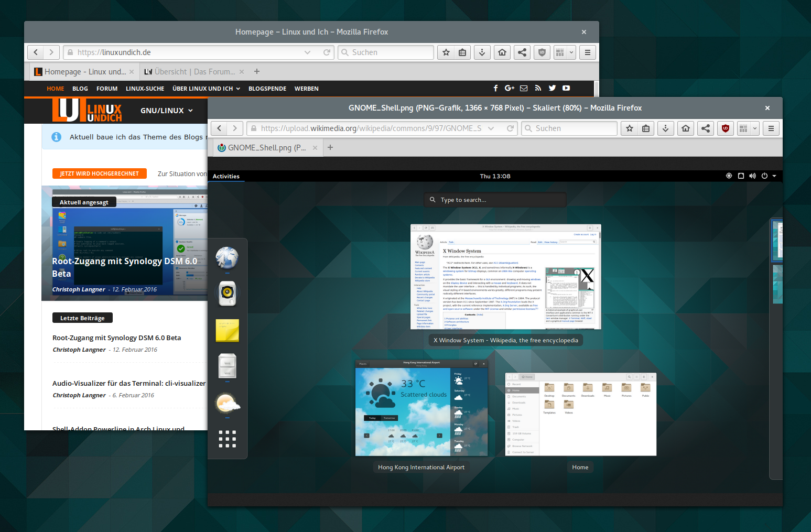Open WERBEN menu item
Image resolution: width=811 pixels, height=532 pixels.
point(307,89)
